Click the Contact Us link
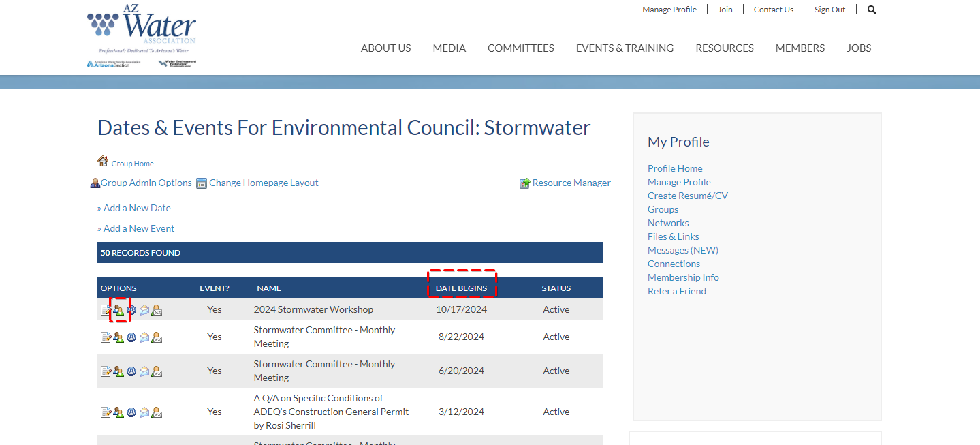 (x=774, y=10)
